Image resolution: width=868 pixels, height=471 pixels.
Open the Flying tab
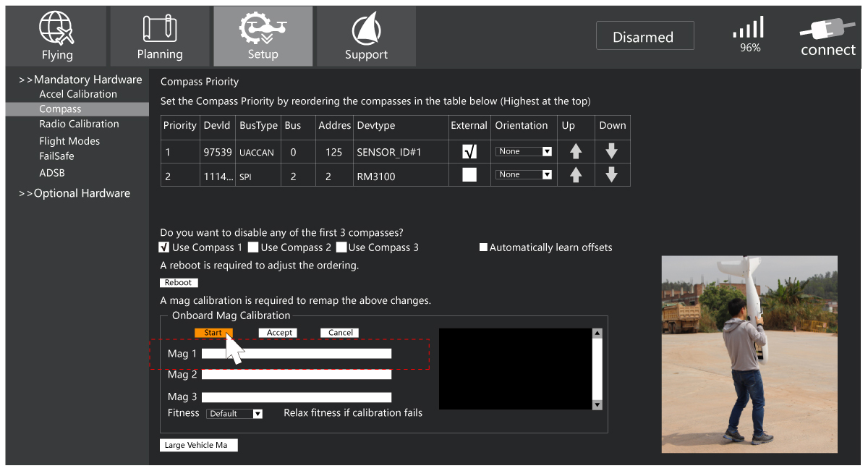click(56, 36)
